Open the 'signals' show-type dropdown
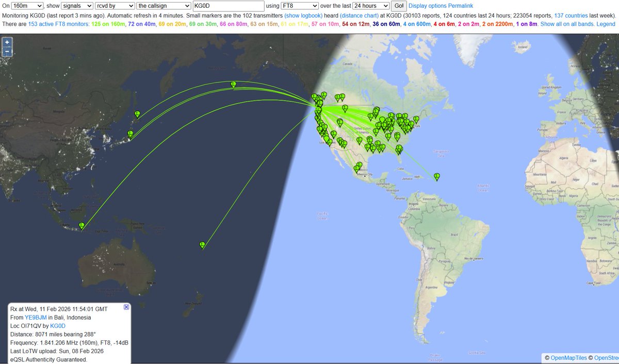 (x=76, y=6)
